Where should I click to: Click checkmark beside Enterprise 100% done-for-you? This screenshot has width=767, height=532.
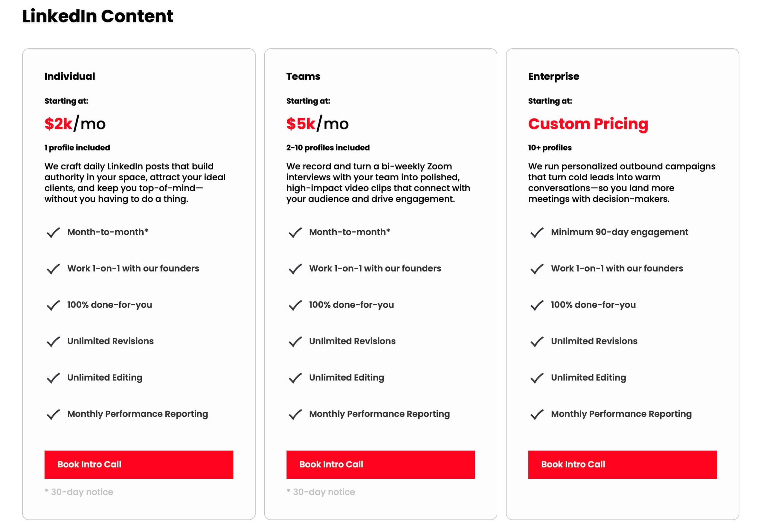[537, 305]
